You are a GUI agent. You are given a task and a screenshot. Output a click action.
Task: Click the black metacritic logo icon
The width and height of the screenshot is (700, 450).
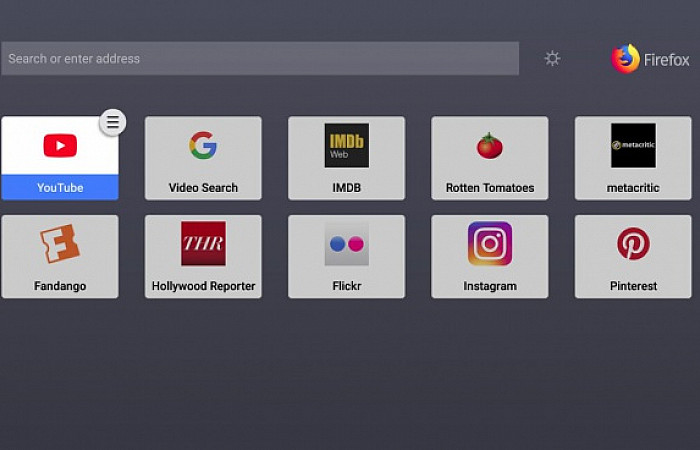[x=633, y=145]
